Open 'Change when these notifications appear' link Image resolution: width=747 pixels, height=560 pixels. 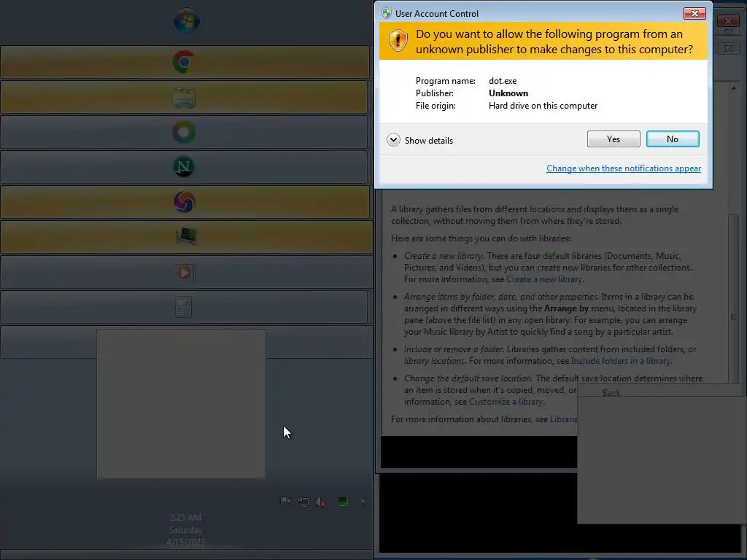point(623,168)
